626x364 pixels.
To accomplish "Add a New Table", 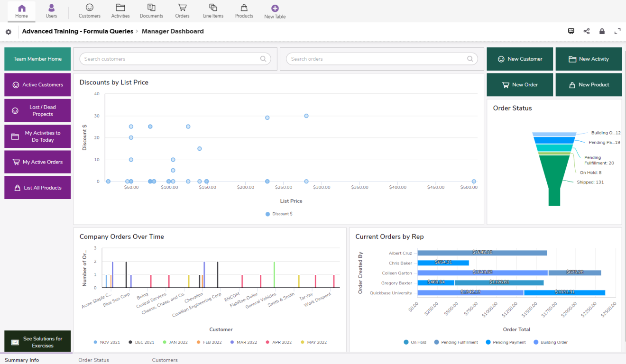I will click(x=275, y=11).
